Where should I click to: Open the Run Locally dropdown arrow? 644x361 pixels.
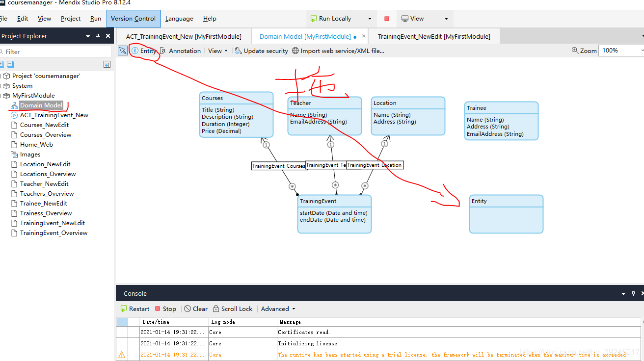[x=370, y=19]
